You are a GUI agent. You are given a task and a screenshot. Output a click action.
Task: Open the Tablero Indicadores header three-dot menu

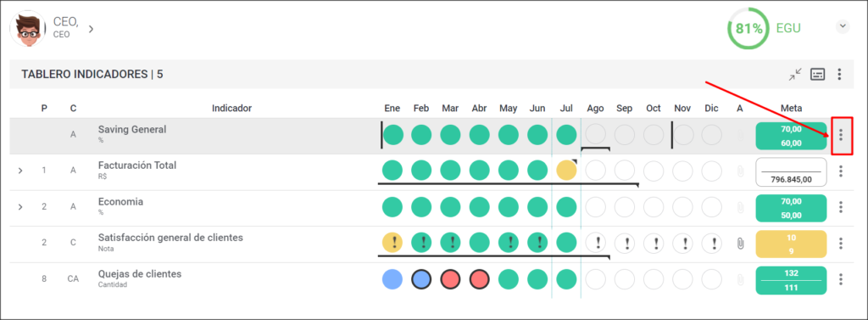pyautogui.click(x=840, y=75)
